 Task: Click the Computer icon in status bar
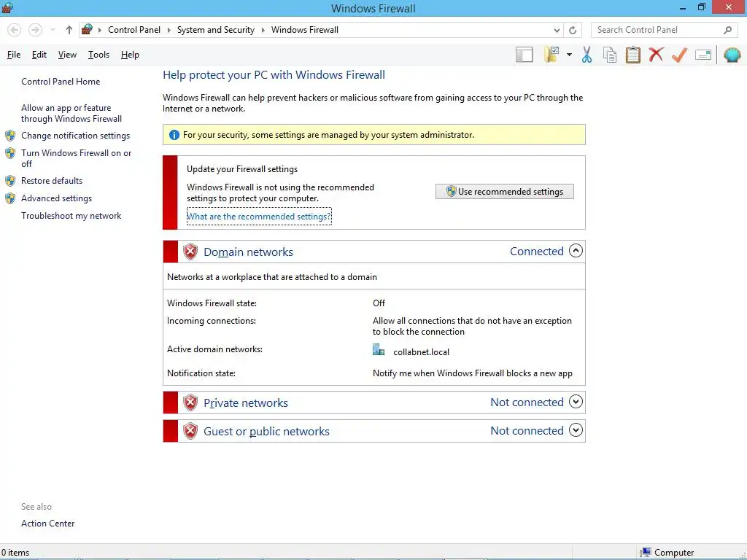click(x=646, y=553)
